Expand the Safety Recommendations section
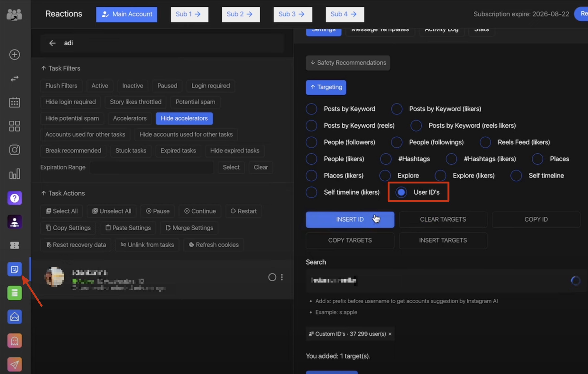This screenshot has width=588, height=374. [x=348, y=63]
